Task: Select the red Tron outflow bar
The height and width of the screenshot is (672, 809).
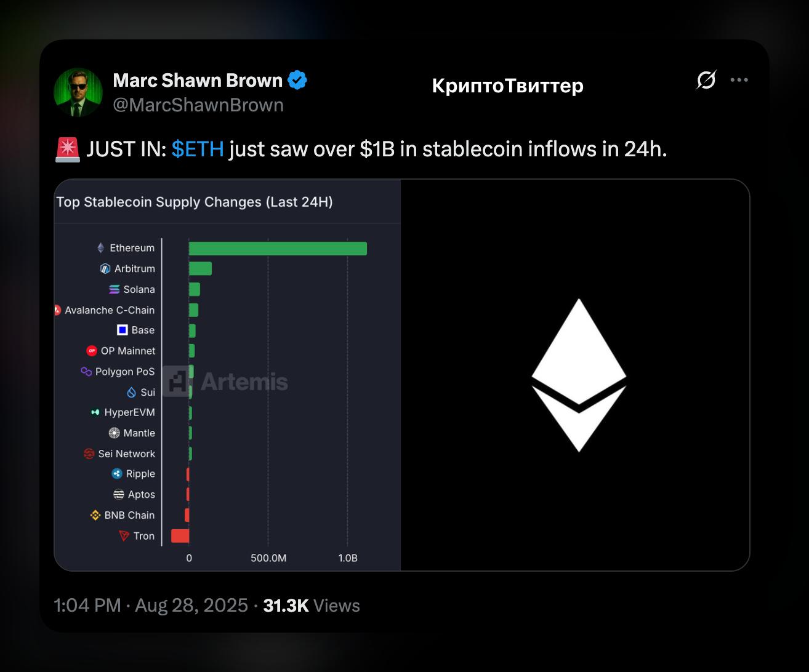Action: (x=180, y=536)
